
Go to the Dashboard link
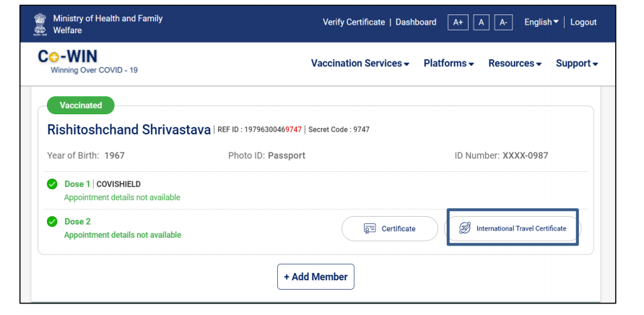point(416,22)
